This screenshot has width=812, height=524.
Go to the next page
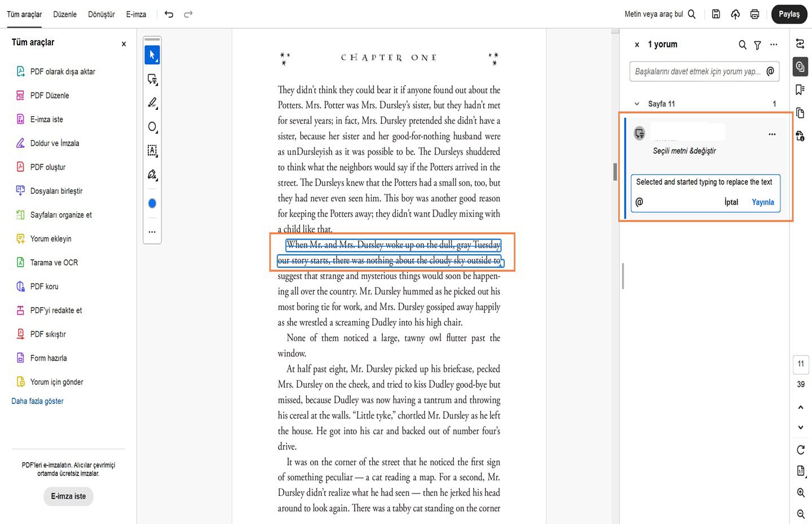click(x=801, y=428)
